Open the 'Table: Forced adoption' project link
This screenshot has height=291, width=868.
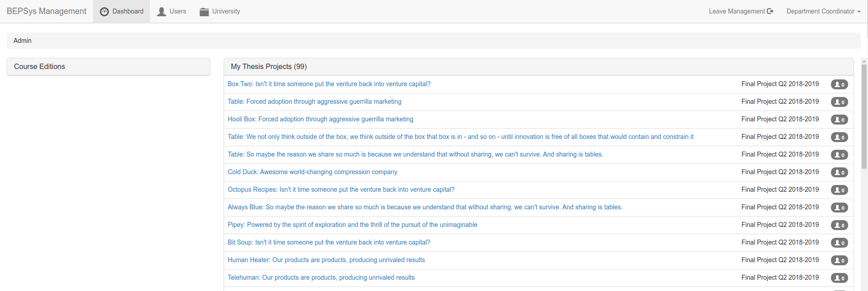click(x=314, y=102)
